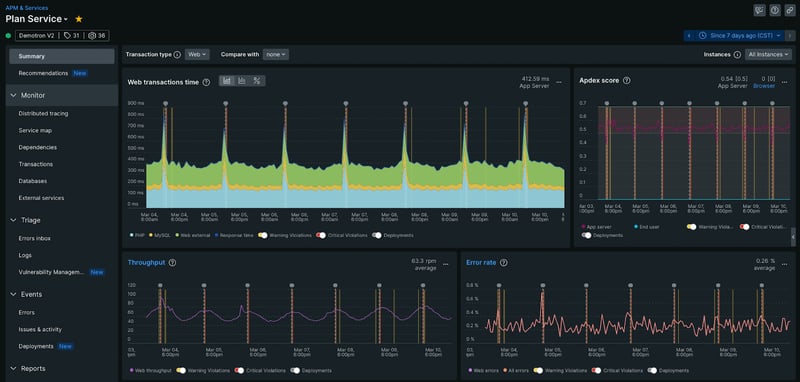Open the Plan Service entity dropdown
Image resolution: width=800 pixels, height=382 pixels.
point(37,19)
